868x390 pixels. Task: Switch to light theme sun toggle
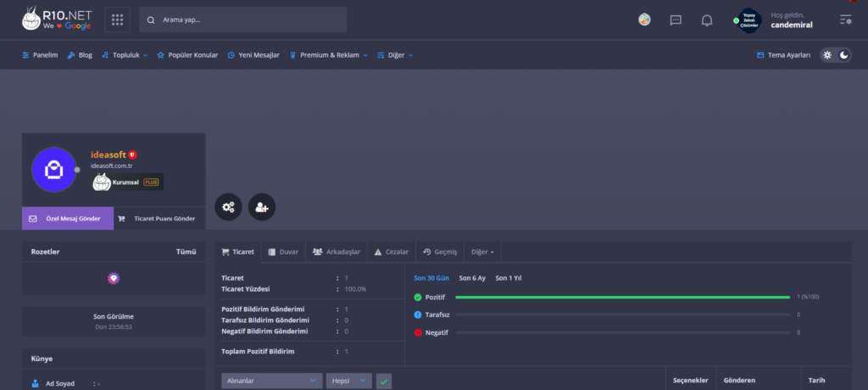(827, 55)
